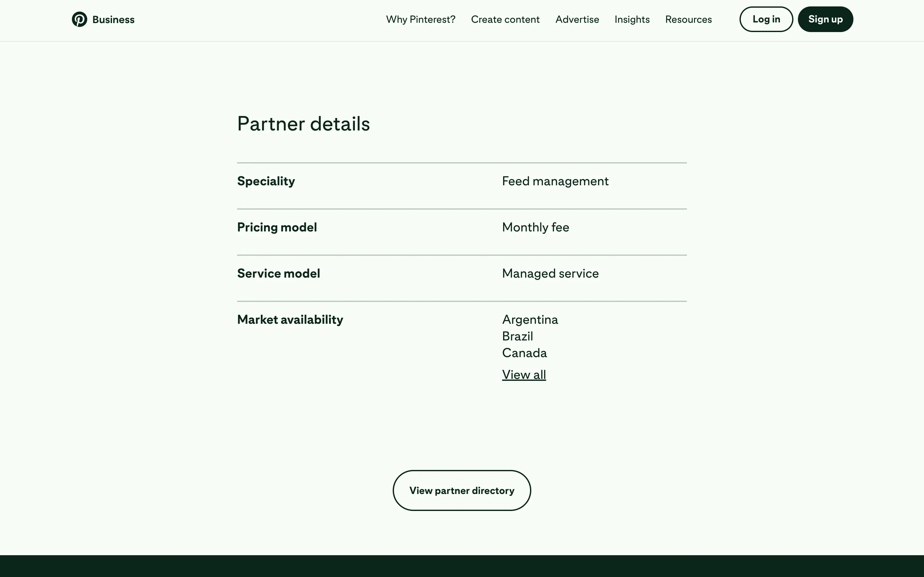Viewport: 924px width, 577px height.
Task: Open the Why Pinterest? menu
Action: [x=420, y=20]
